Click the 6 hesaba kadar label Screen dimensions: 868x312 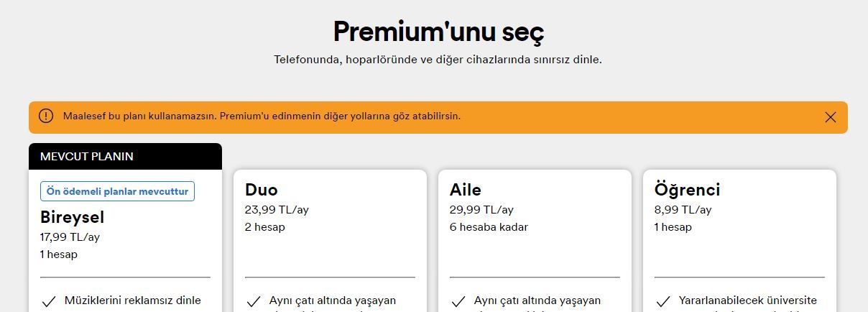pyautogui.click(x=489, y=227)
